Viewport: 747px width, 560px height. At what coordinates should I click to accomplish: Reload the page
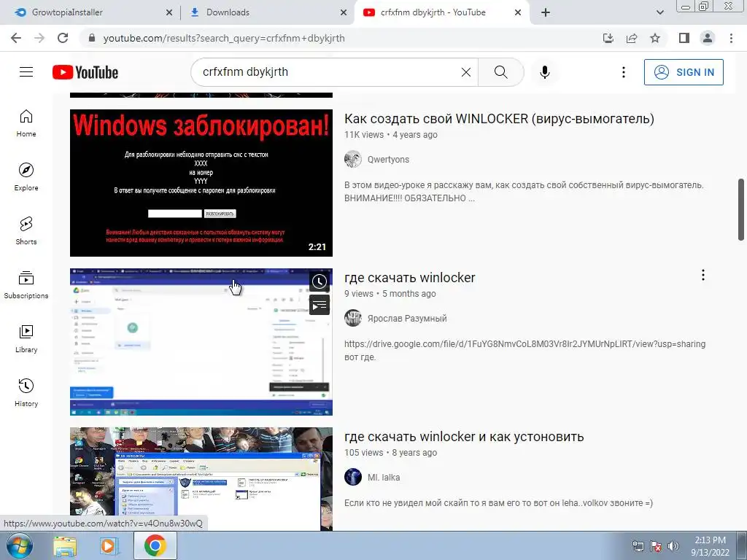pos(63,38)
